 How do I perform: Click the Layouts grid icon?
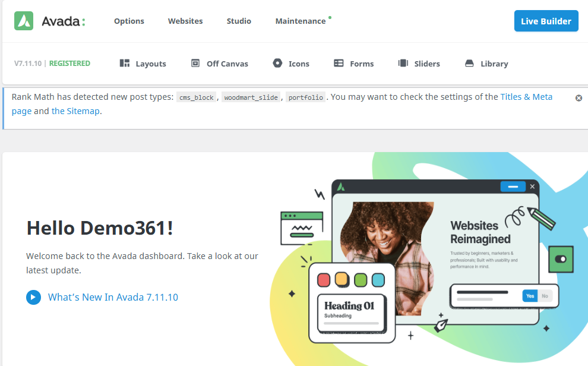coord(125,63)
